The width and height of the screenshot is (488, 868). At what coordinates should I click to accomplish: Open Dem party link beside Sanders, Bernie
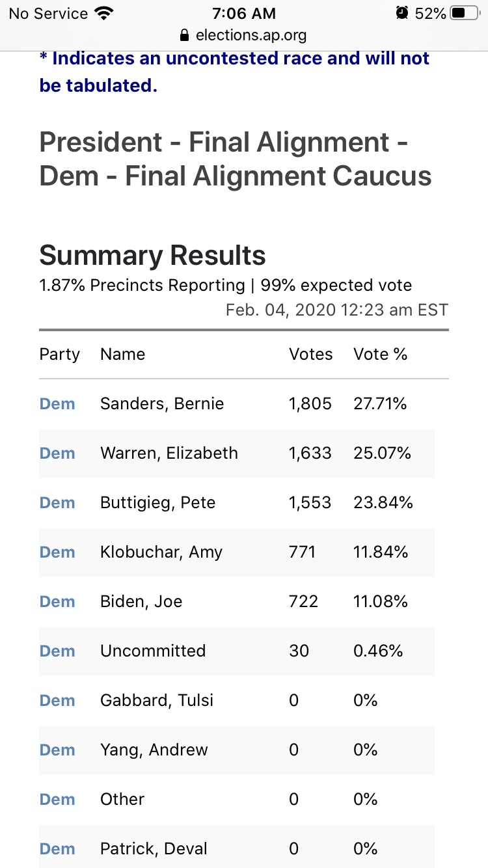(57, 404)
